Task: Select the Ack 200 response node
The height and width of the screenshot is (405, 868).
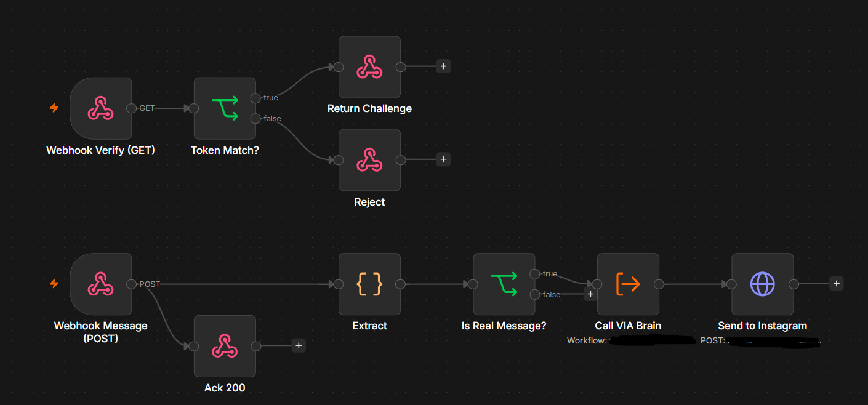Action: [x=225, y=346]
